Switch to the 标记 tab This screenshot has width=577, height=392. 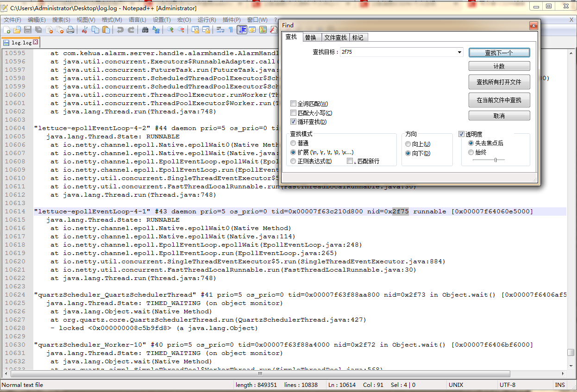point(358,37)
